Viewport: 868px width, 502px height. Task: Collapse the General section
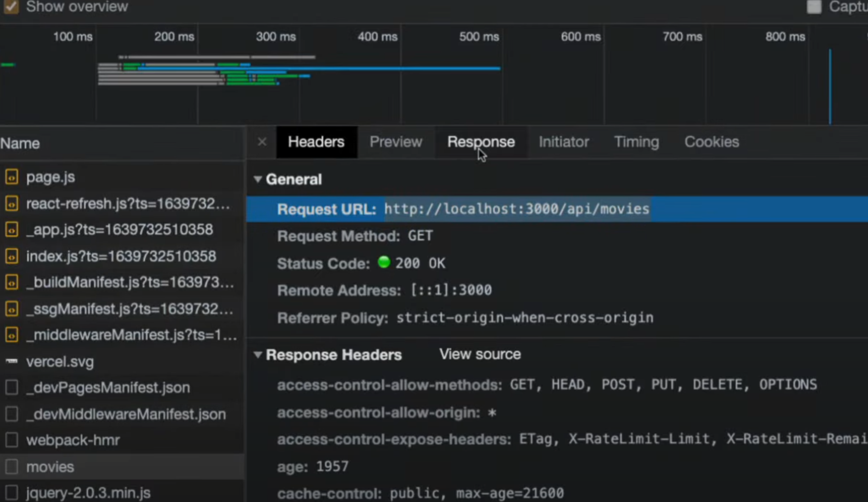click(258, 179)
